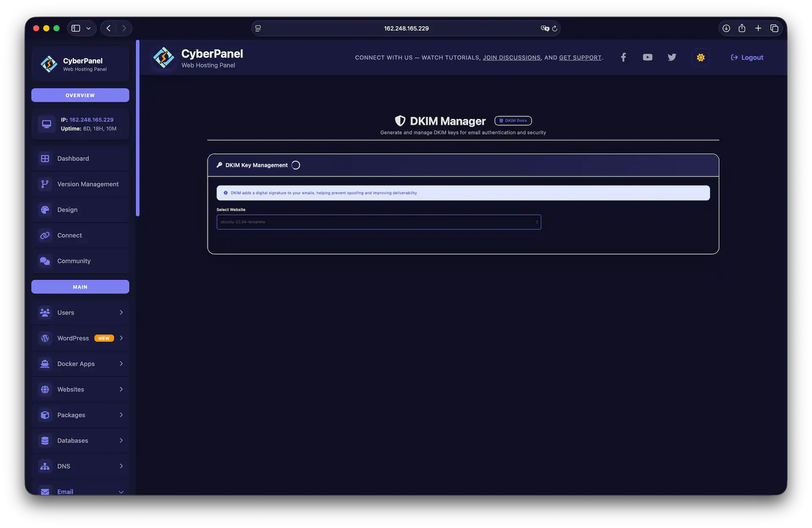Open the Select Website dropdown
This screenshot has width=812, height=528.
click(x=379, y=222)
